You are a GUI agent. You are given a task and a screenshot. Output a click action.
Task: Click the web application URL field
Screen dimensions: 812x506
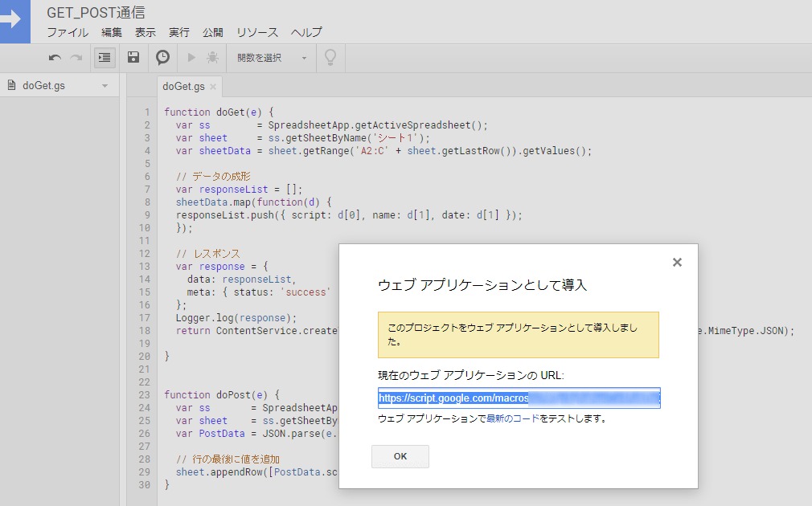pos(519,398)
